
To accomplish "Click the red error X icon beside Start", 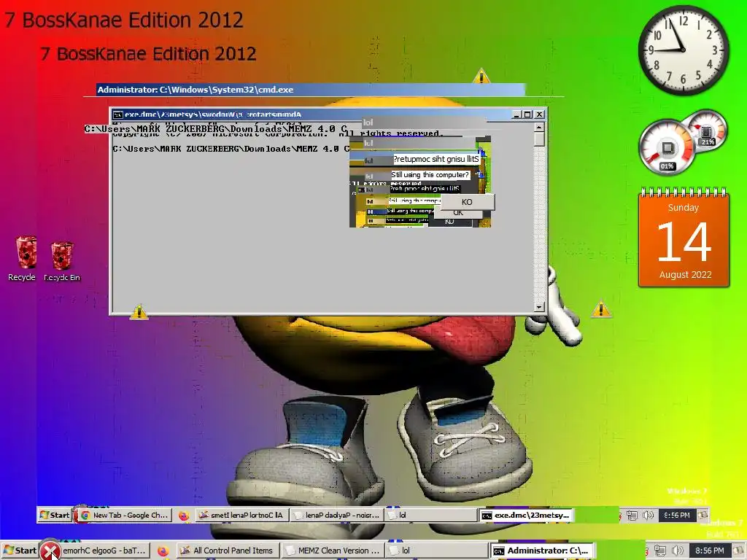I will [50, 551].
